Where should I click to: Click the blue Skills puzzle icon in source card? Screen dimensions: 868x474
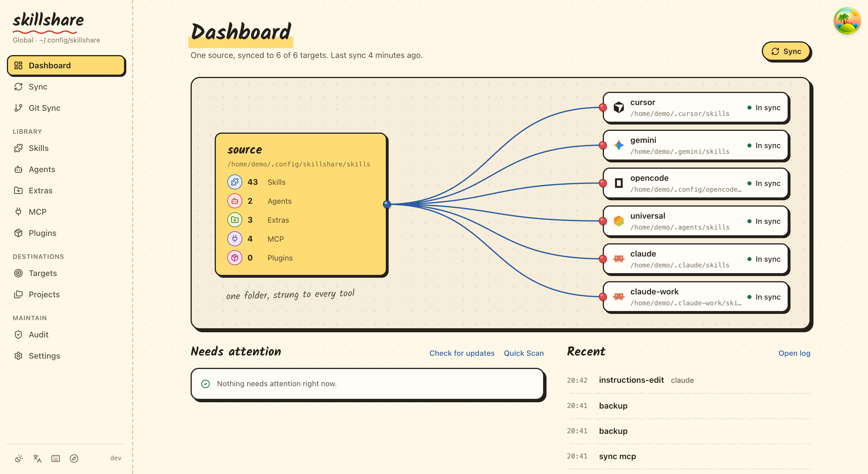(235, 182)
